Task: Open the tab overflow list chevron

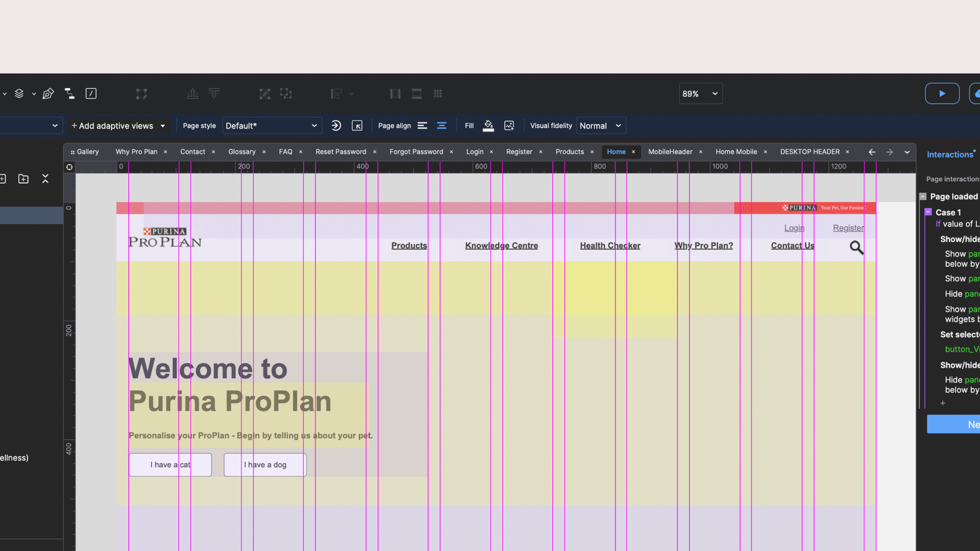Action: pos(907,152)
